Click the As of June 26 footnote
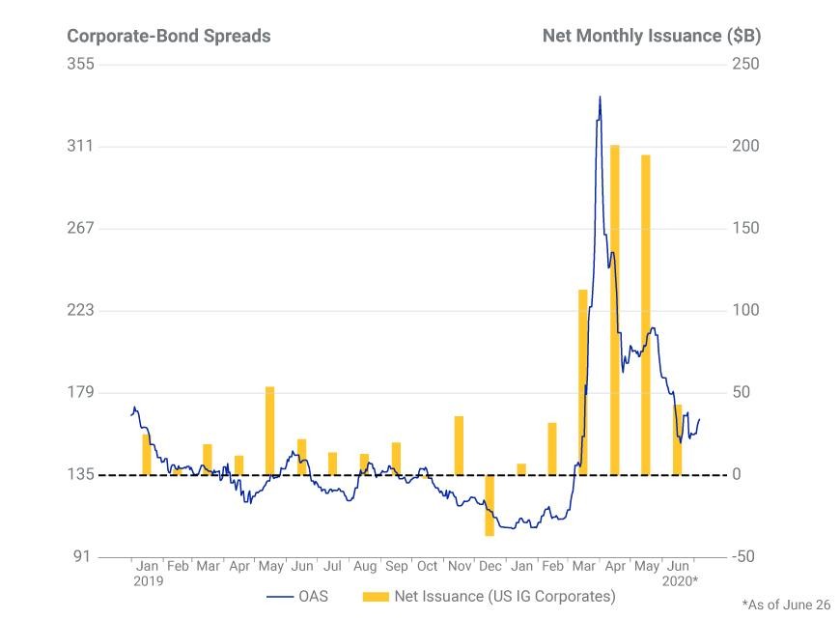 click(787, 605)
